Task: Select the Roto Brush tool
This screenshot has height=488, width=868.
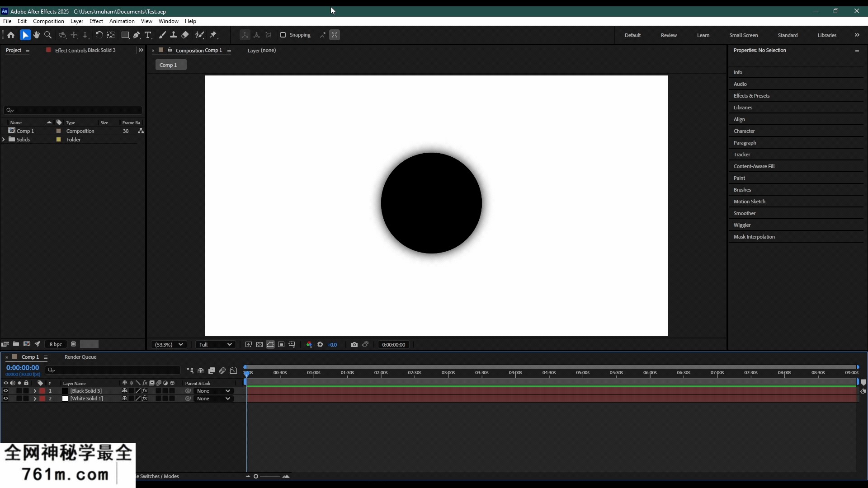Action: pos(199,35)
